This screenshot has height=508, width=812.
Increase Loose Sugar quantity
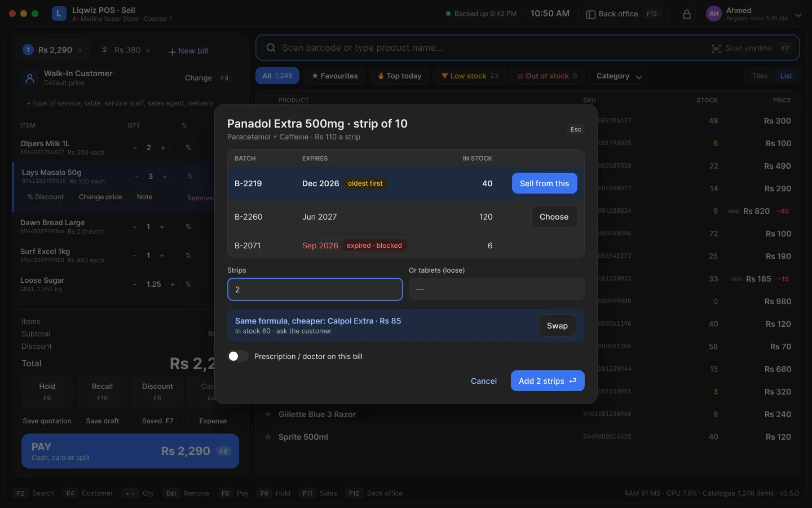pyautogui.click(x=173, y=284)
